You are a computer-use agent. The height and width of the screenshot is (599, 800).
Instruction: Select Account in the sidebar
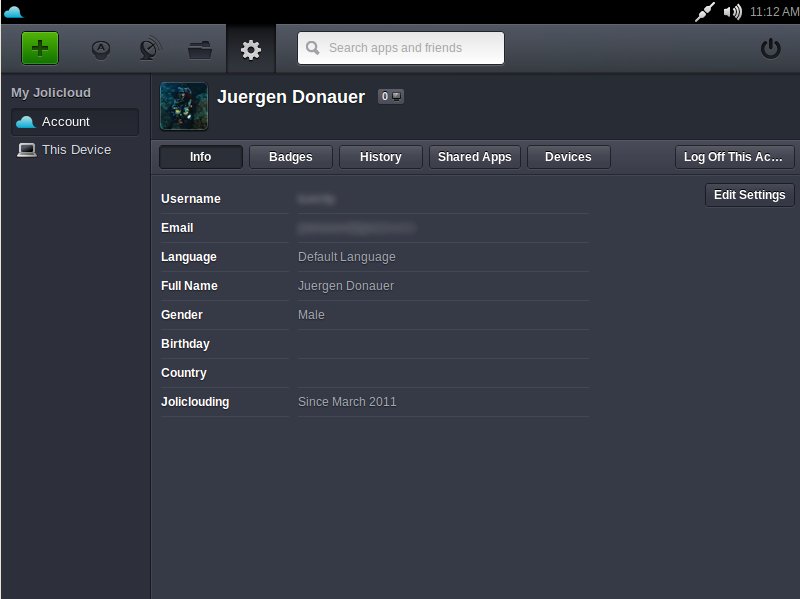75,122
